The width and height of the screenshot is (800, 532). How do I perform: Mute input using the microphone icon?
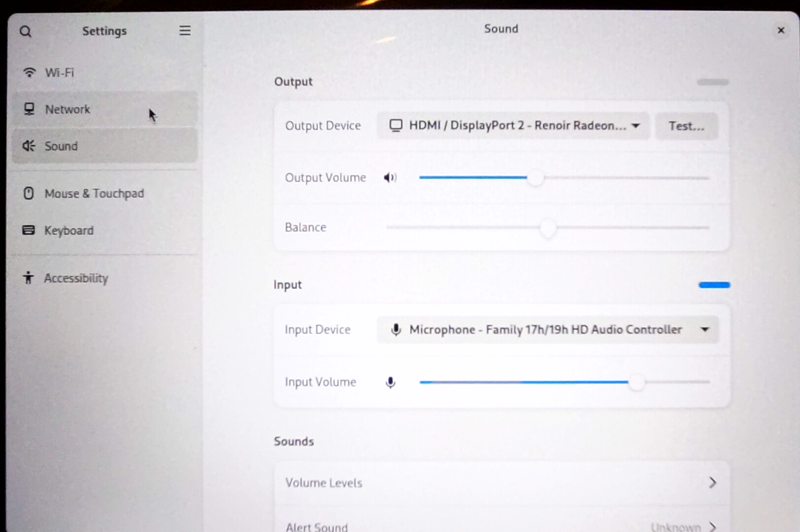390,382
